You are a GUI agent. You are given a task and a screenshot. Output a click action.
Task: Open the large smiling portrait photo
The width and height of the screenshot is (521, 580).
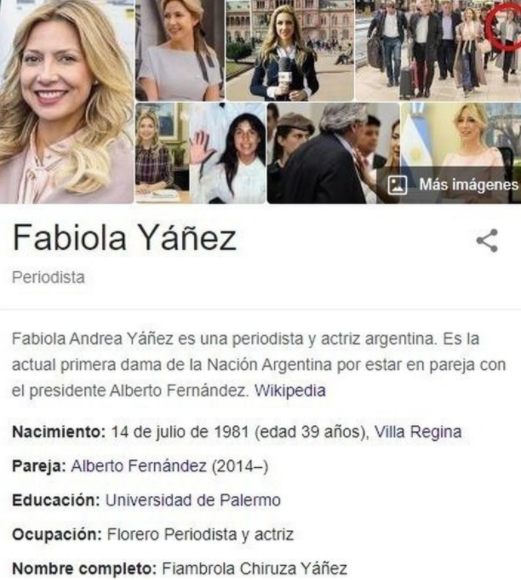(67, 102)
